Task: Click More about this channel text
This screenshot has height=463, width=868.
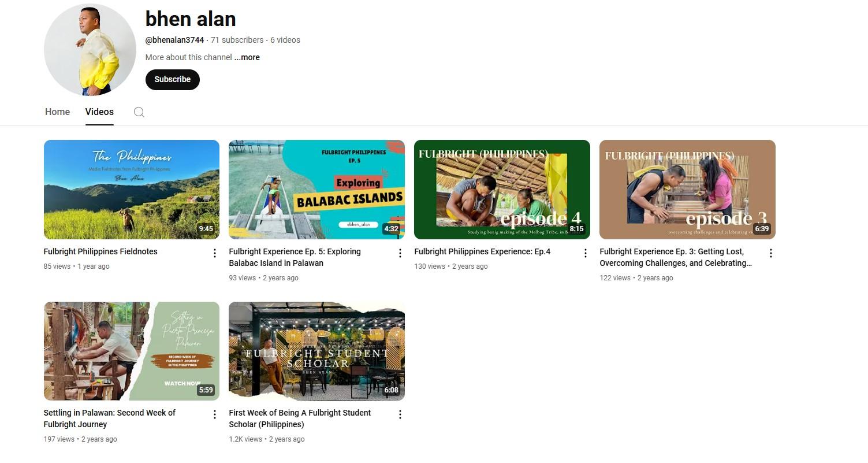Action: [x=189, y=57]
